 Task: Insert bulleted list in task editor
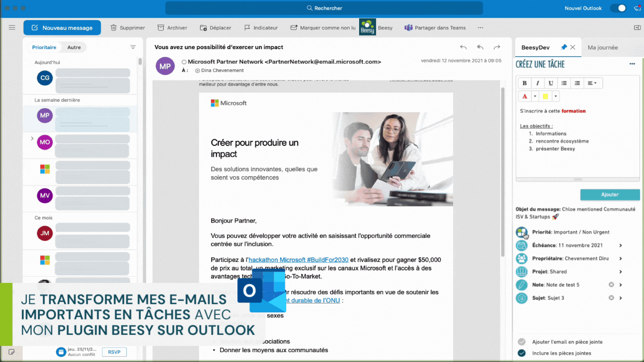564,83
